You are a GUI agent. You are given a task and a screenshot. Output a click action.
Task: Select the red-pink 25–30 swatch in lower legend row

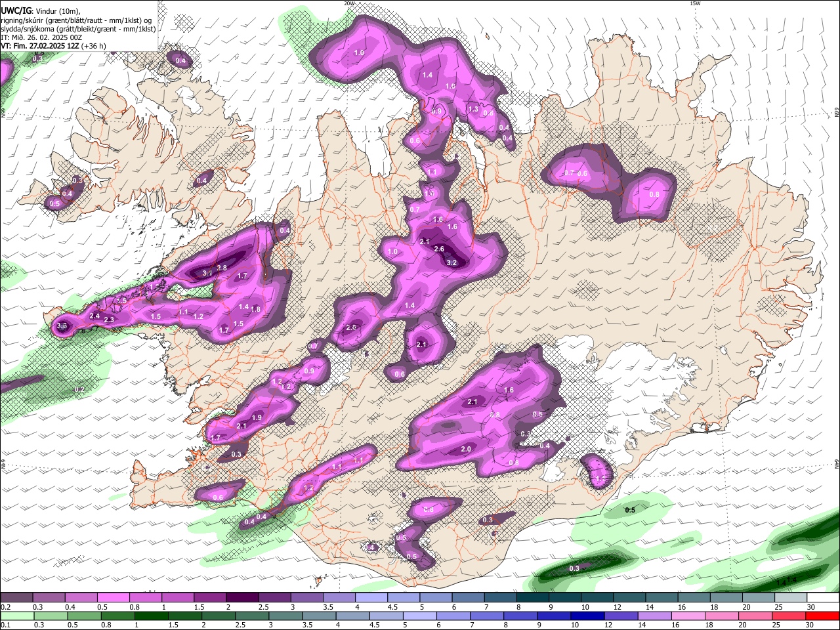click(x=789, y=616)
